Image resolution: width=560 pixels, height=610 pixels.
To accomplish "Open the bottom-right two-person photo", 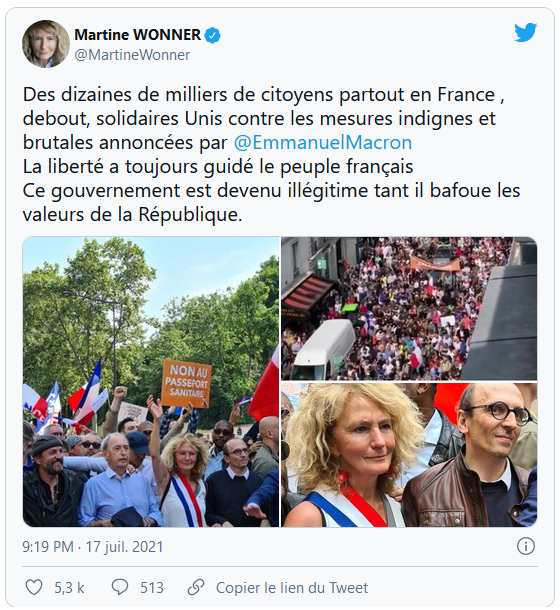I will point(409,455).
